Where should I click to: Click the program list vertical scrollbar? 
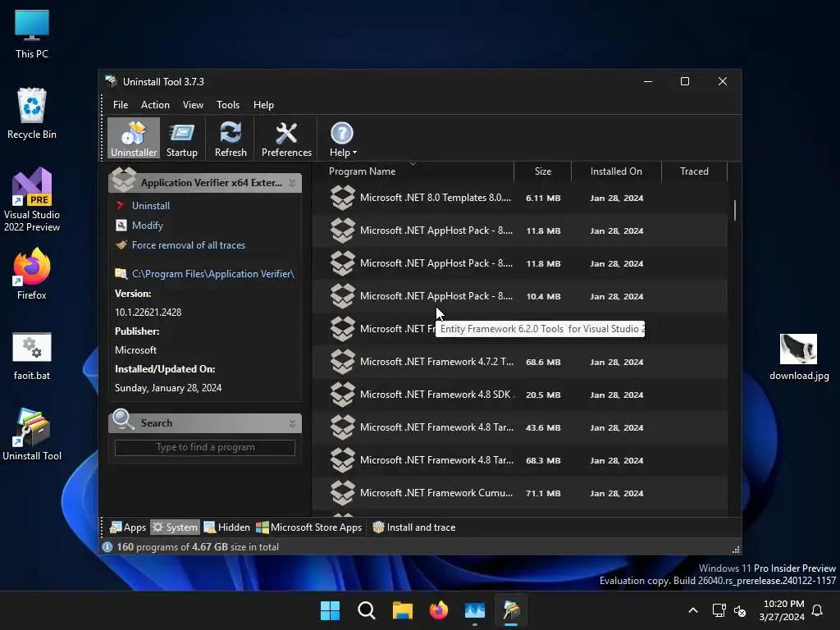pos(734,211)
